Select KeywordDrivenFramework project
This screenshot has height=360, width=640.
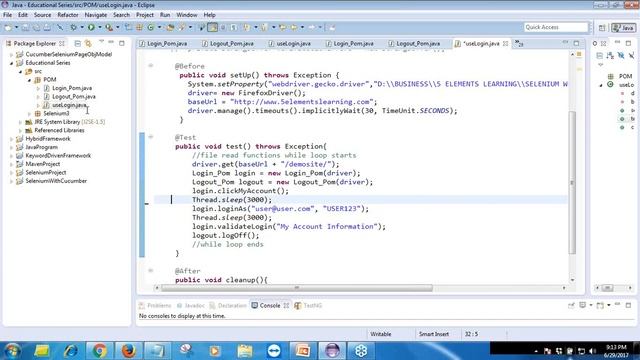58,156
